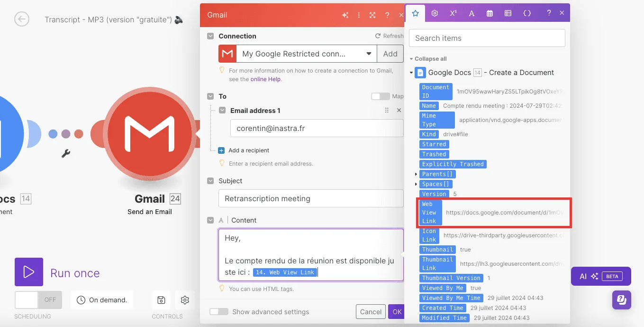Click the Cancel button
Viewport: 644px width, 327px height.
pos(371,312)
